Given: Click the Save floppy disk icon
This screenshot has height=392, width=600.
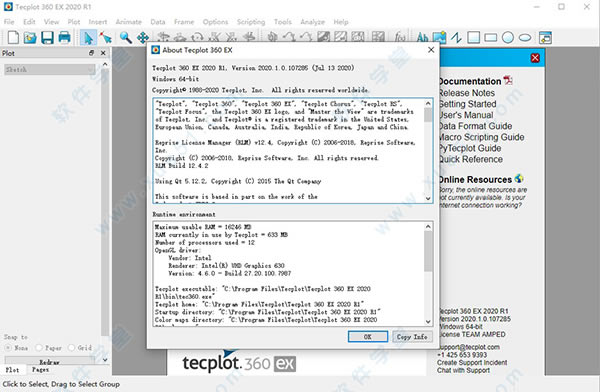Looking at the screenshot, I should (x=47, y=38).
